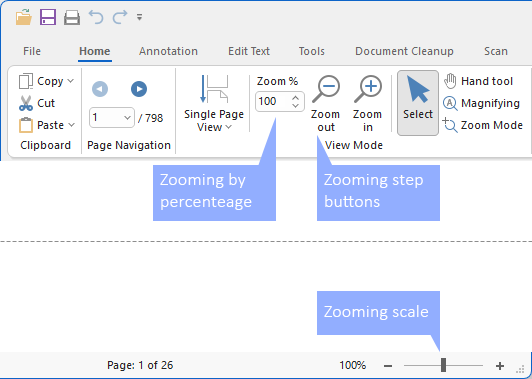The image size is (532, 379).
Task: Click the Undo arrow
Action: tap(96, 17)
